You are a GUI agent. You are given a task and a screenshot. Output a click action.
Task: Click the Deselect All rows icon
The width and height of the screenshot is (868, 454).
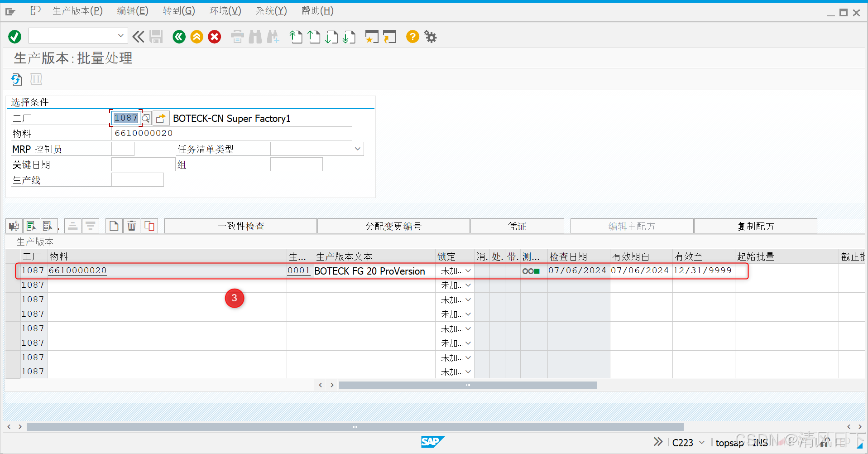(x=48, y=226)
